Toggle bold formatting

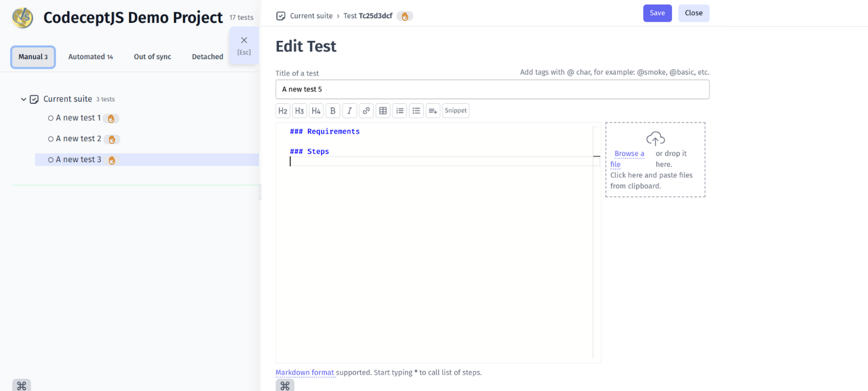(332, 110)
